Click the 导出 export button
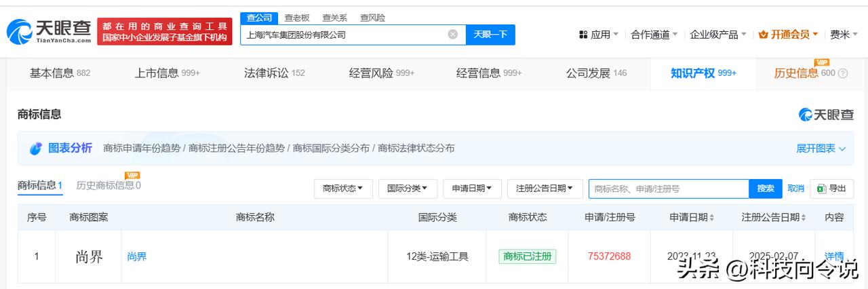The height and width of the screenshot is (289, 868). click(832, 189)
